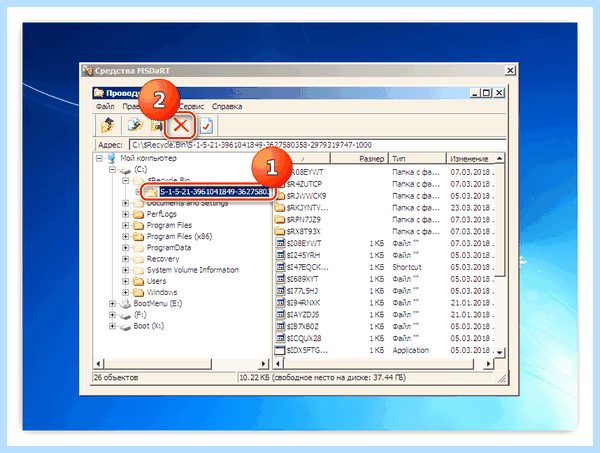Expand the (F:) drive node

tap(112, 315)
